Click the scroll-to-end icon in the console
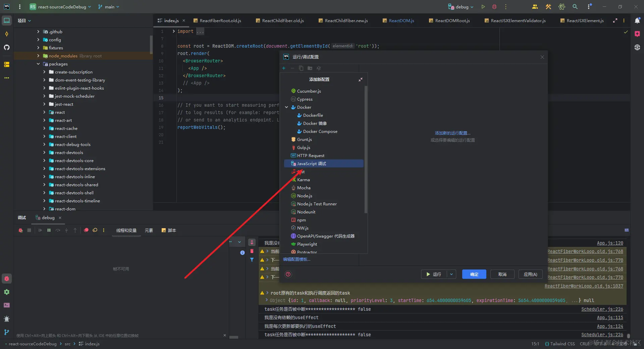The width and height of the screenshot is (644, 349). pos(252,242)
